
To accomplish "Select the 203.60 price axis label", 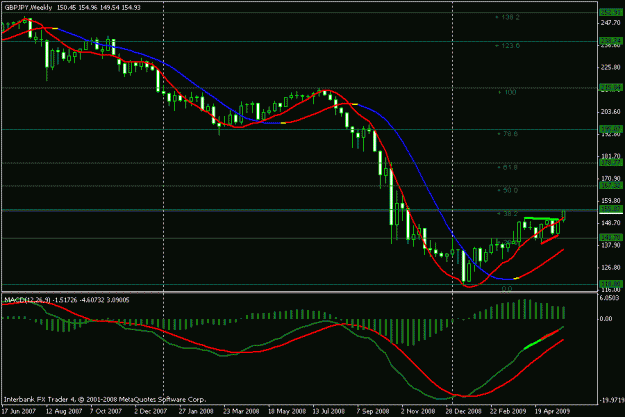I will point(611,112).
